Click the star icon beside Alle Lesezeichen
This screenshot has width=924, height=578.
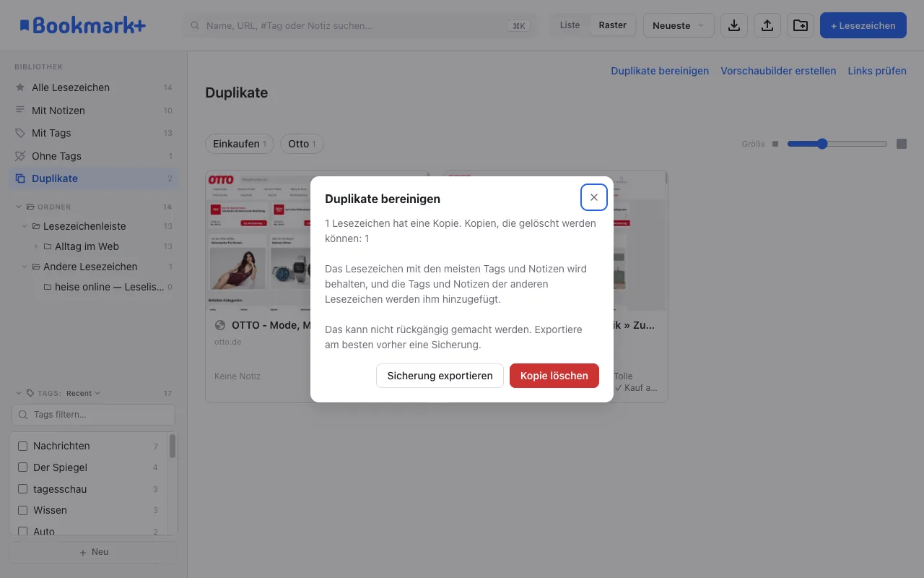pyautogui.click(x=20, y=87)
